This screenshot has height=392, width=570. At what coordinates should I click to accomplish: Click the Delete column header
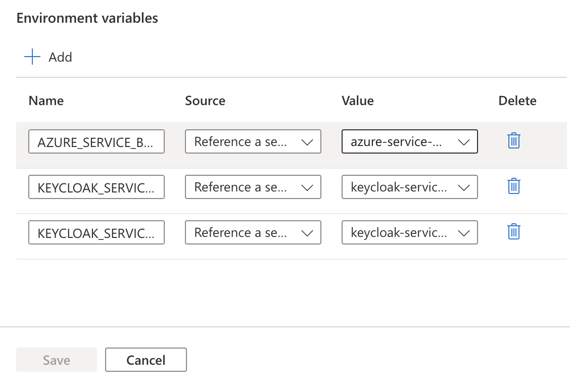pyautogui.click(x=517, y=101)
